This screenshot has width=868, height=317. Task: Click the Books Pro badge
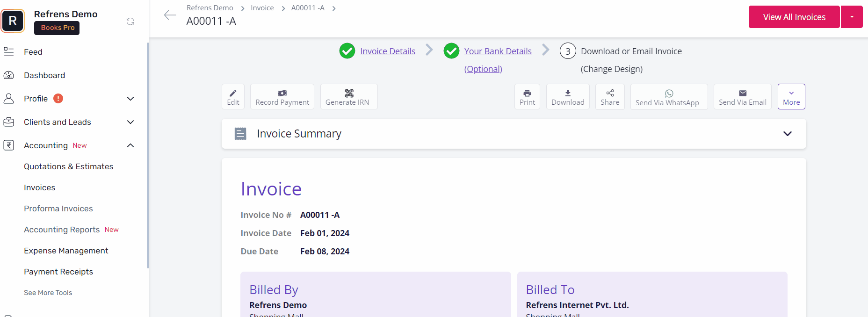pos(58,28)
